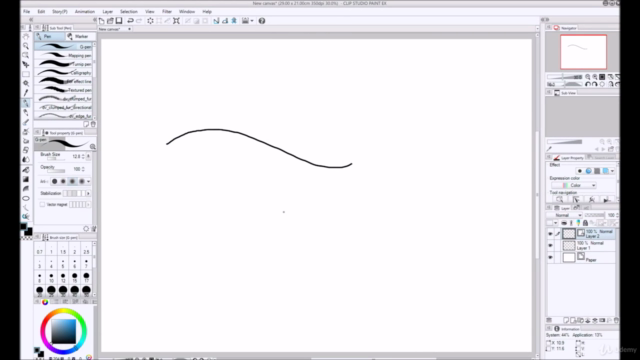
Task: Choose brush size preset 10
Action: point(51,278)
